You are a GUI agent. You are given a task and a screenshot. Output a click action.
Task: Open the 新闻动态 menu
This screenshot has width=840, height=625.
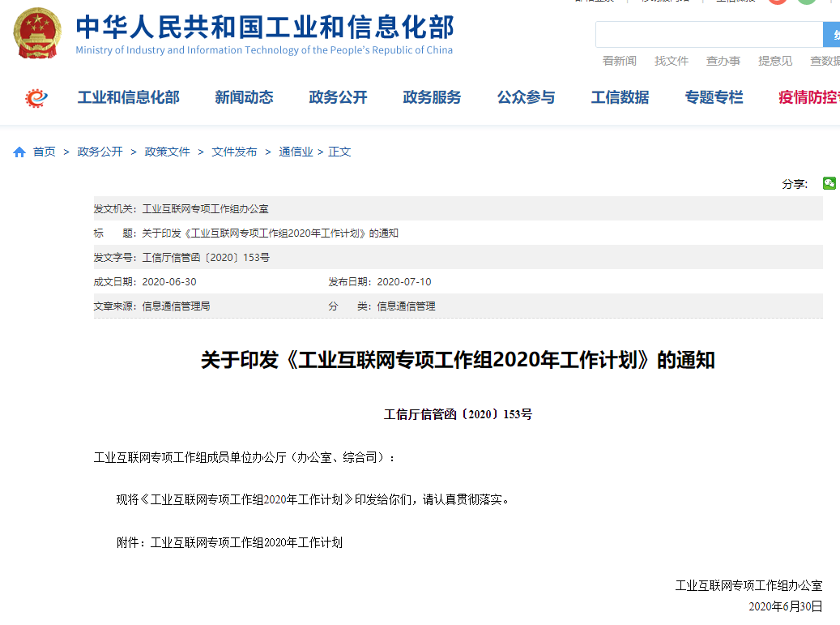pyautogui.click(x=244, y=97)
